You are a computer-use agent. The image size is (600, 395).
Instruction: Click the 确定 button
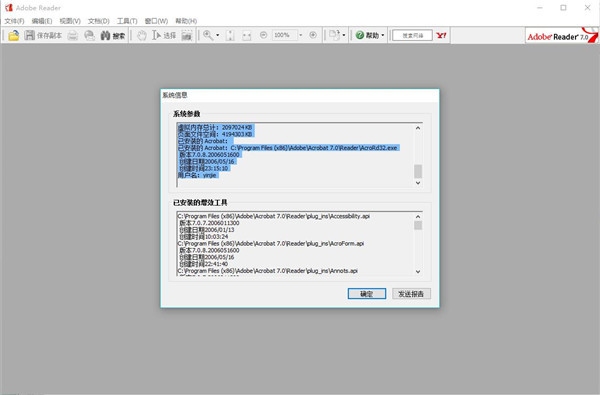367,294
